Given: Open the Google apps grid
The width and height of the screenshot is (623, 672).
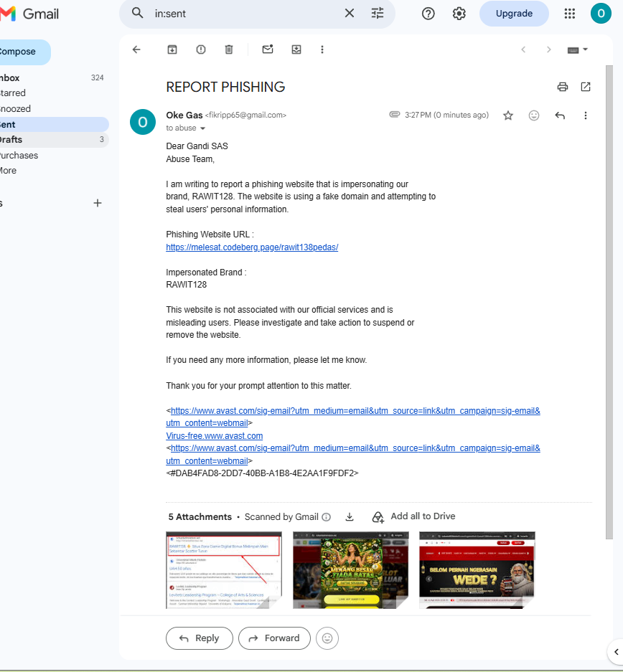Looking at the screenshot, I should coord(569,14).
